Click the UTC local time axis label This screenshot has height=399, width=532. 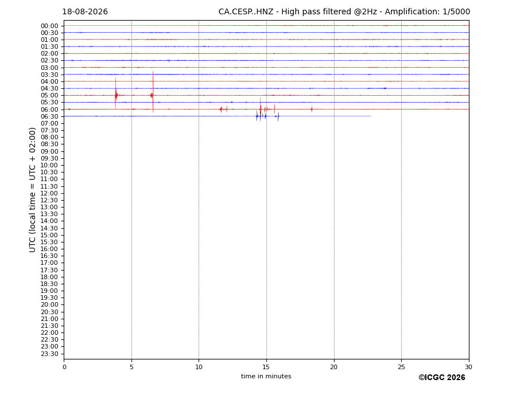32,190
